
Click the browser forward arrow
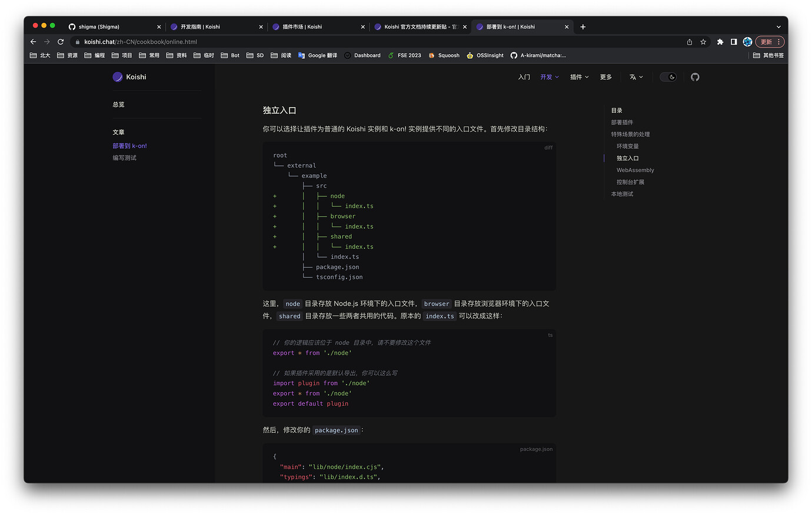point(47,41)
